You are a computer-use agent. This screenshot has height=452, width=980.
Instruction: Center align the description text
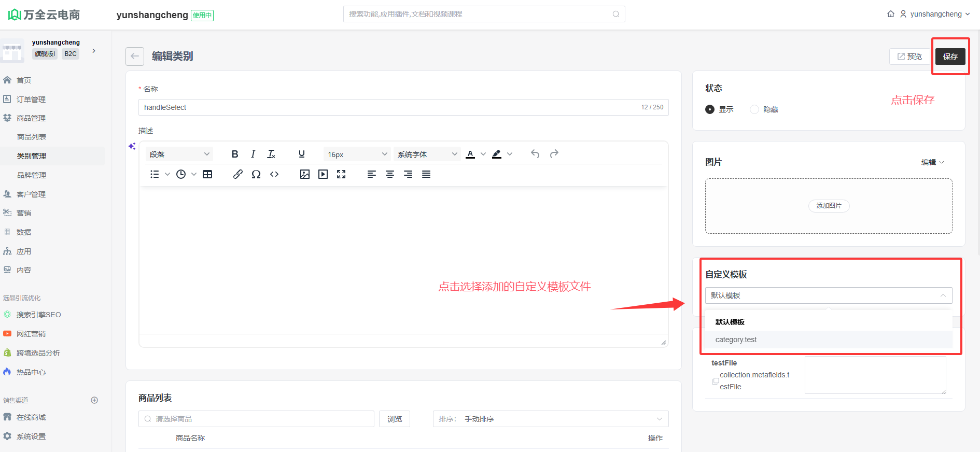click(x=390, y=174)
